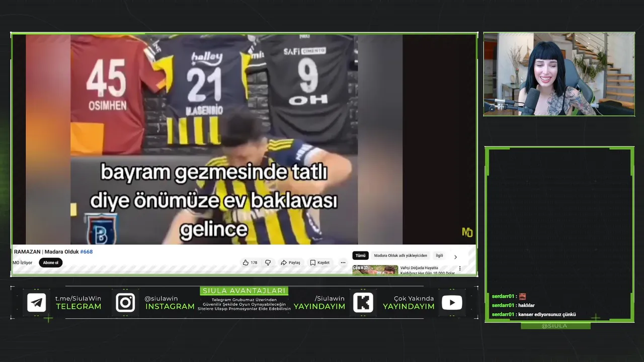The image size is (644, 362).
Task: Open the #668 hashtag link in title
Action: tap(87, 252)
